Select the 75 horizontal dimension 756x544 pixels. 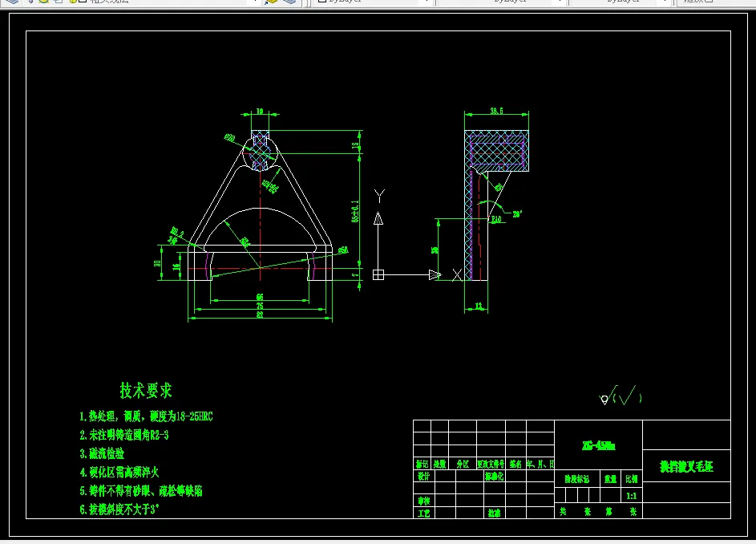point(260,306)
